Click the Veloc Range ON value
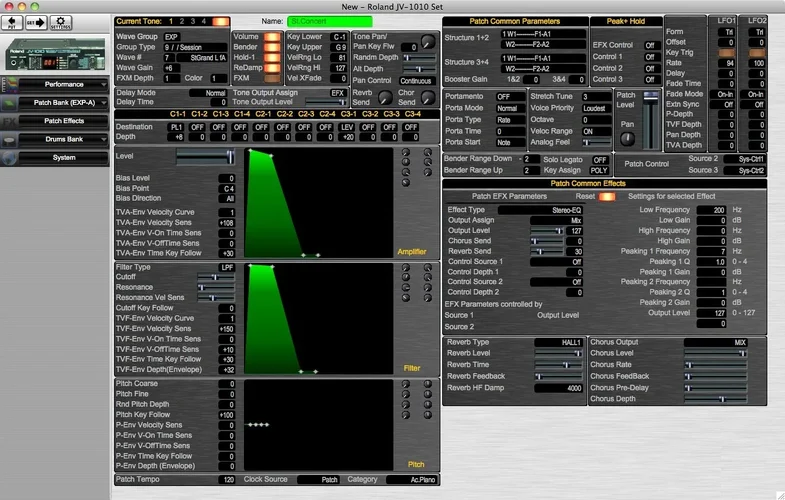The image size is (785, 500). click(596, 132)
